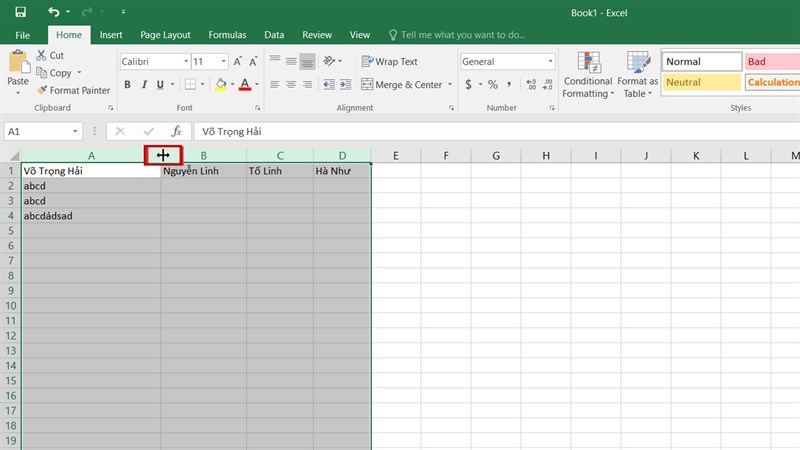The width and height of the screenshot is (800, 450).
Task: Expand the Copy dropdown arrow
Action: (x=79, y=73)
